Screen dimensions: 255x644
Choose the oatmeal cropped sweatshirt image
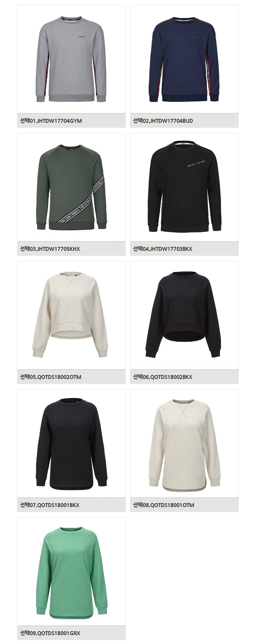tap(71, 315)
